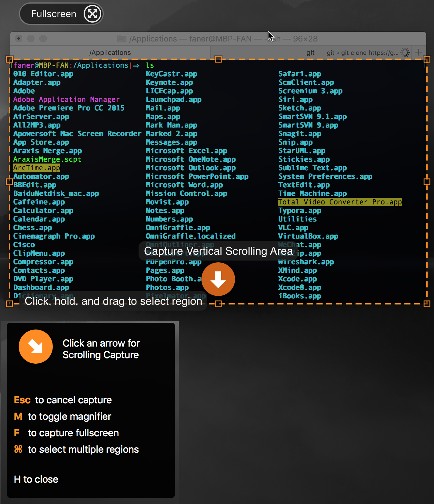
Task: Click the green AraxisMerge.scpt entry
Action: (x=47, y=159)
